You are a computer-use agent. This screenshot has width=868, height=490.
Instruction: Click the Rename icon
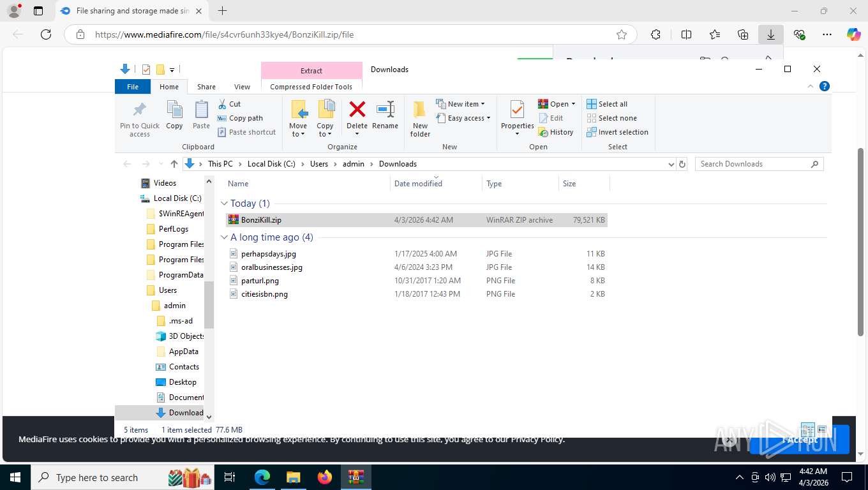(x=385, y=109)
